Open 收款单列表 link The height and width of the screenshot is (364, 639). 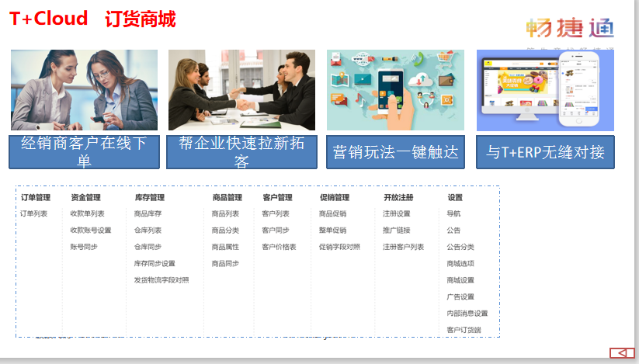[x=87, y=213]
